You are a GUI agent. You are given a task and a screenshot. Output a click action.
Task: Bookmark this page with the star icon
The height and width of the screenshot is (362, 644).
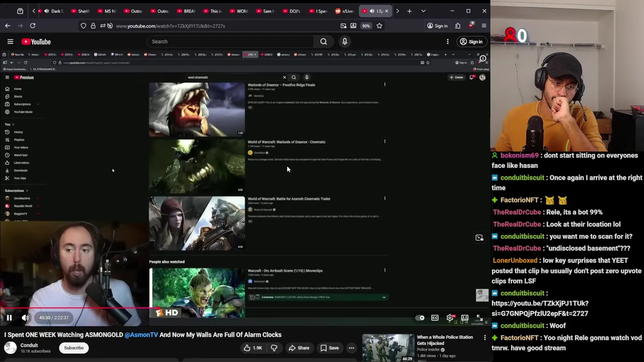(379, 26)
